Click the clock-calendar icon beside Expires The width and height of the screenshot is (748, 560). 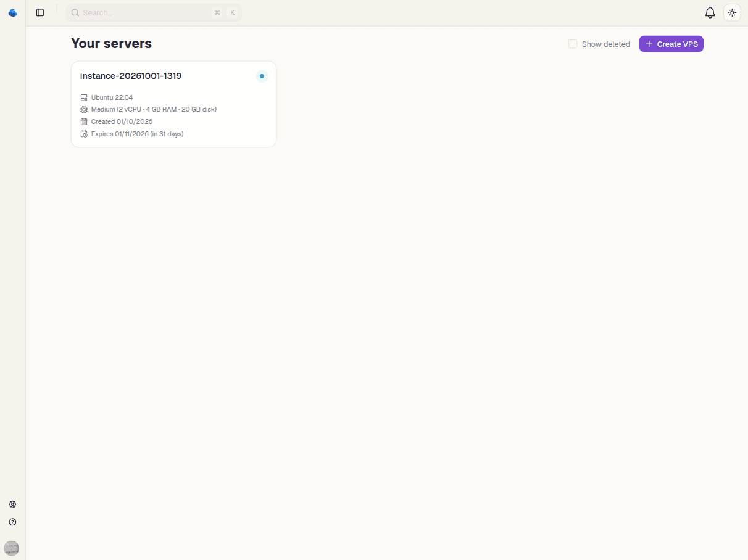pos(84,134)
